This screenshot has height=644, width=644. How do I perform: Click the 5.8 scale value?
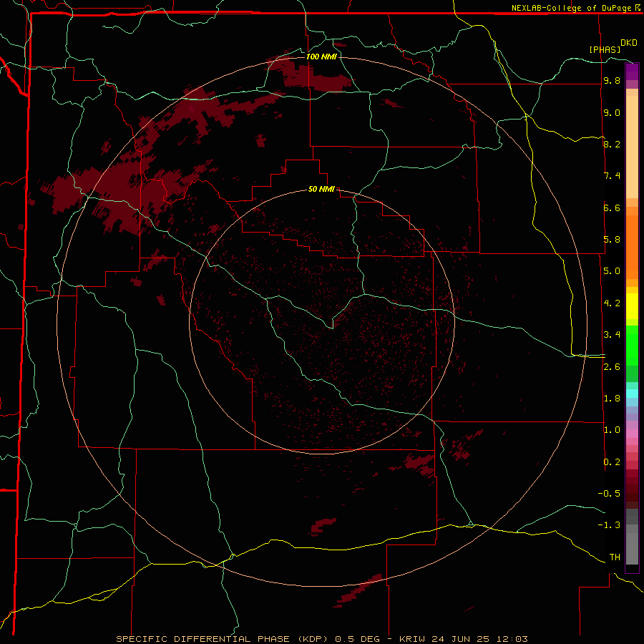point(612,239)
